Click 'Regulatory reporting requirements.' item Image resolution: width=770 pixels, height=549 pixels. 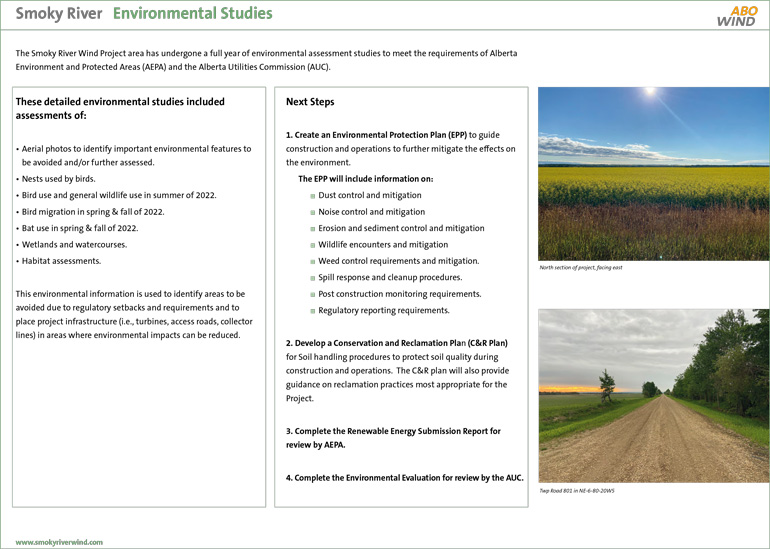(384, 310)
